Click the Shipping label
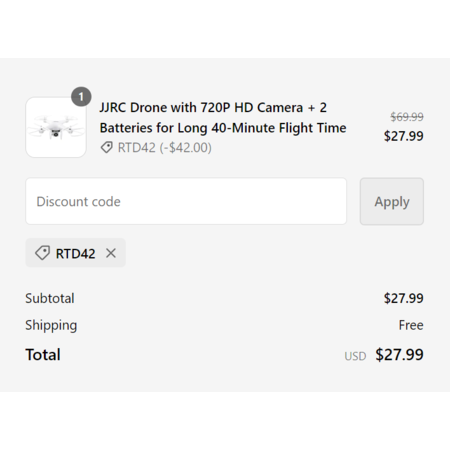The image size is (450, 450). (x=51, y=325)
